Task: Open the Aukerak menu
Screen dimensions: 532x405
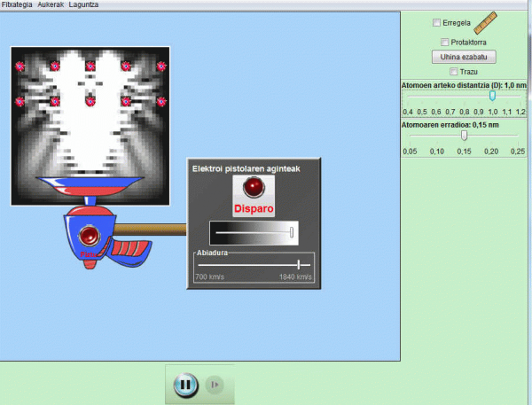Action: click(51, 4)
